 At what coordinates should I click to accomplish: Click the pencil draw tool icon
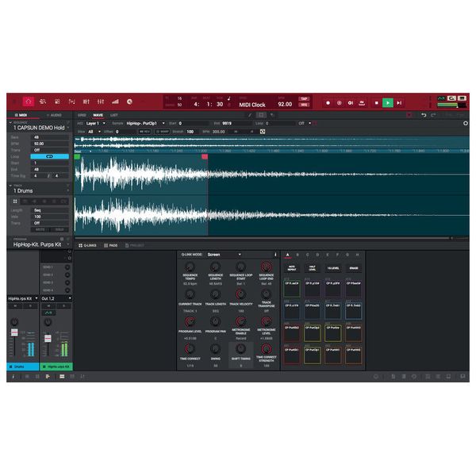[x=250, y=115]
